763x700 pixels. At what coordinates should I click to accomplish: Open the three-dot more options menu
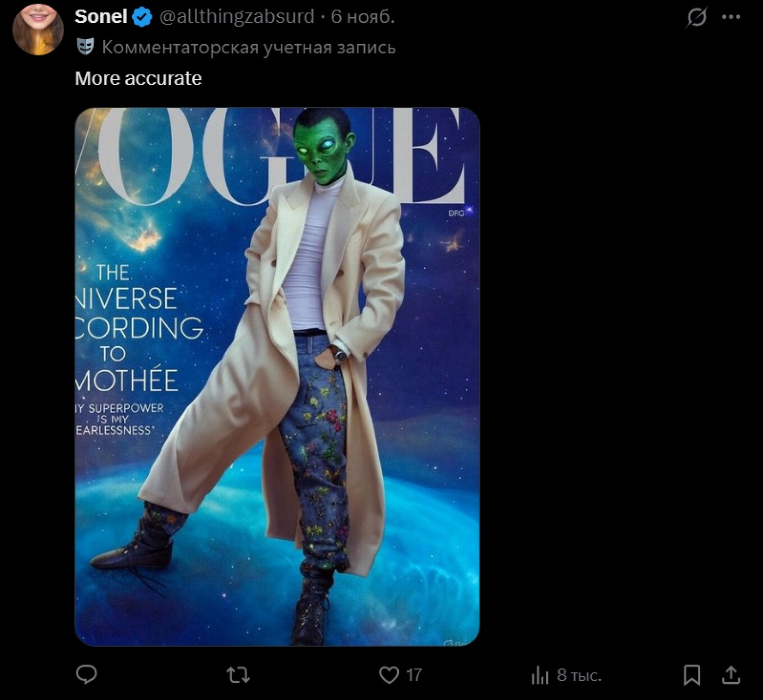pos(731,18)
